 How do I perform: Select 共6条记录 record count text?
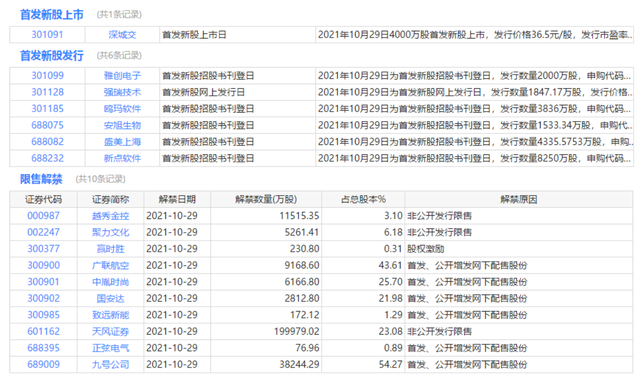coord(119,55)
